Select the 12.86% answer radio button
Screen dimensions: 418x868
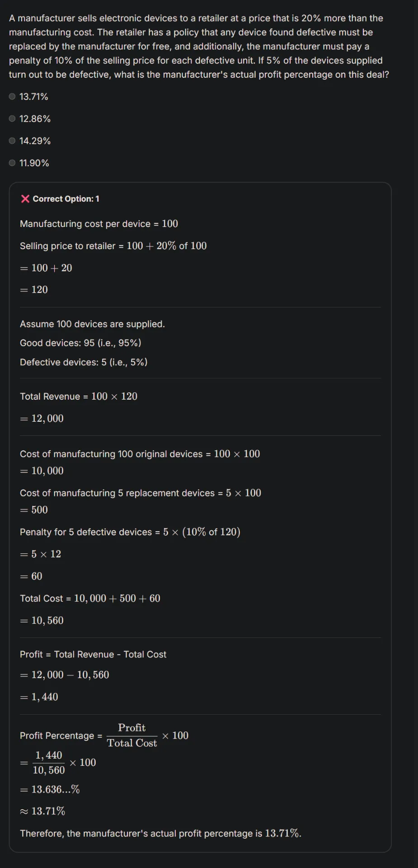pos(12,118)
